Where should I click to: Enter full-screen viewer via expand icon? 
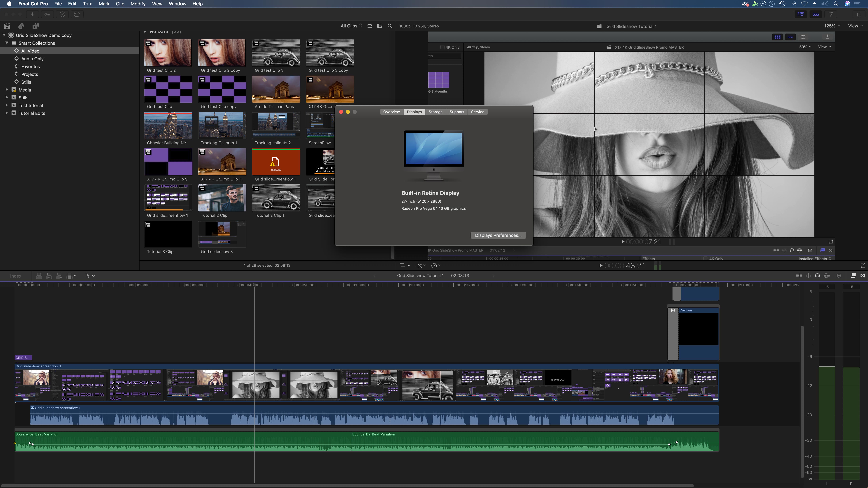[x=863, y=265]
